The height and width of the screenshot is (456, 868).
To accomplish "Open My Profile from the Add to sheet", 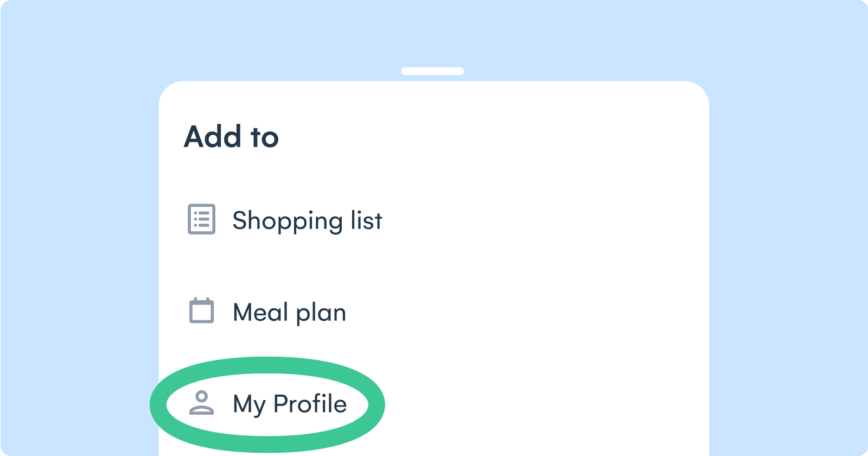I will (289, 404).
